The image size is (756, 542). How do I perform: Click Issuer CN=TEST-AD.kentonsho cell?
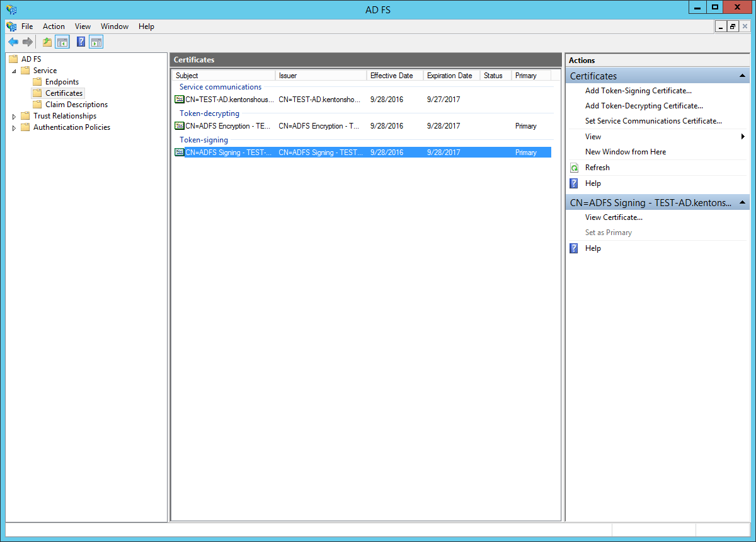[x=319, y=100]
